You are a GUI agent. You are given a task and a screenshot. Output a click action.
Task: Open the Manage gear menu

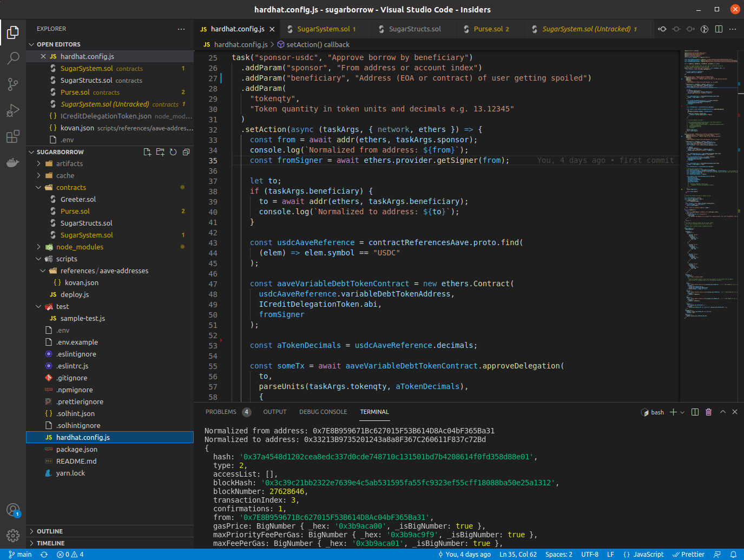13,536
